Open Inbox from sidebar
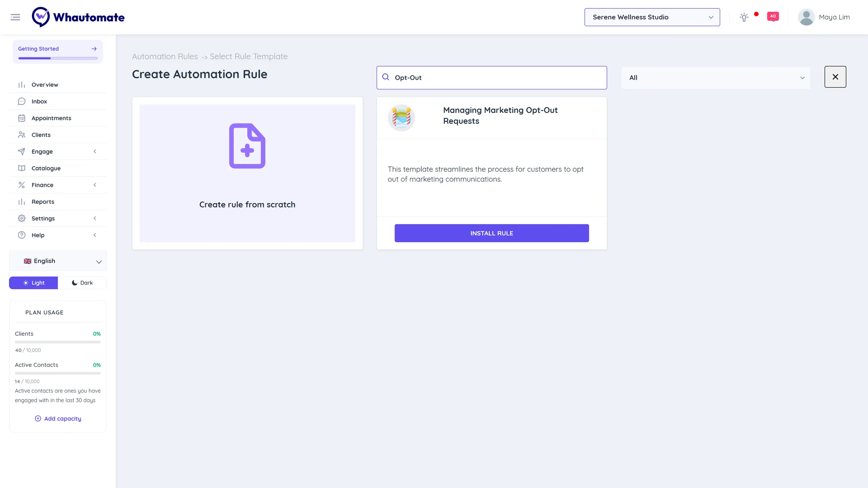The image size is (868, 488). click(58, 101)
